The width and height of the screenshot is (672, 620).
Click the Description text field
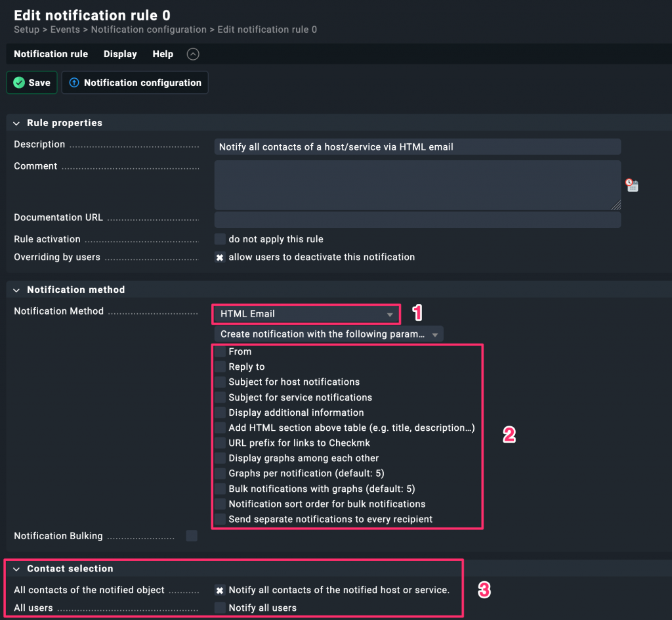click(x=417, y=147)
